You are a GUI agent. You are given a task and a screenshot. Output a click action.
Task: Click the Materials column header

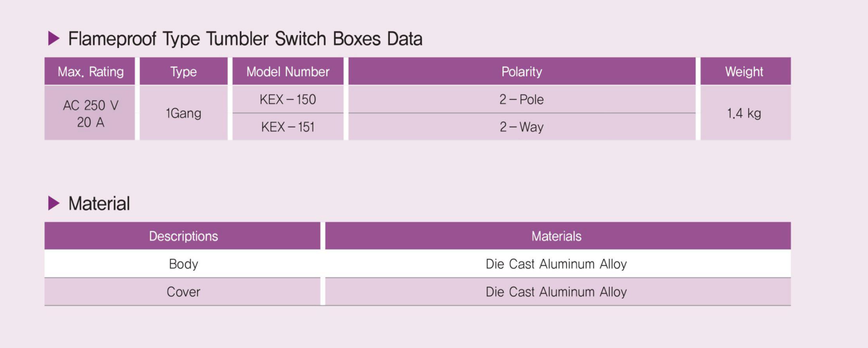tap(558, 236)
